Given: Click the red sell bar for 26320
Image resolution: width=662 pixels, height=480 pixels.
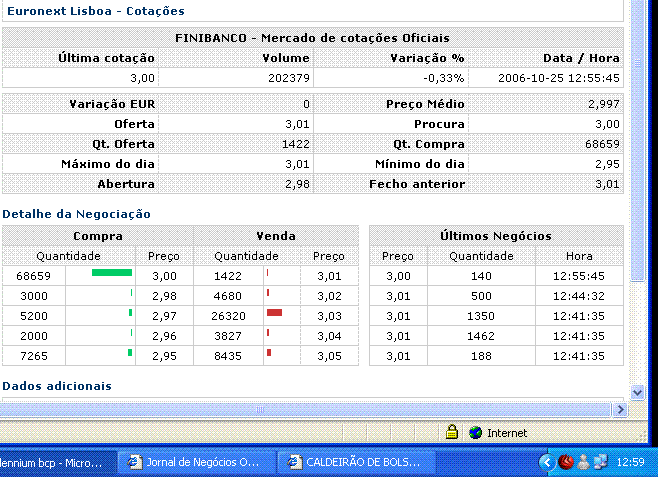Looking at the screenshot, I should point(274,312).
